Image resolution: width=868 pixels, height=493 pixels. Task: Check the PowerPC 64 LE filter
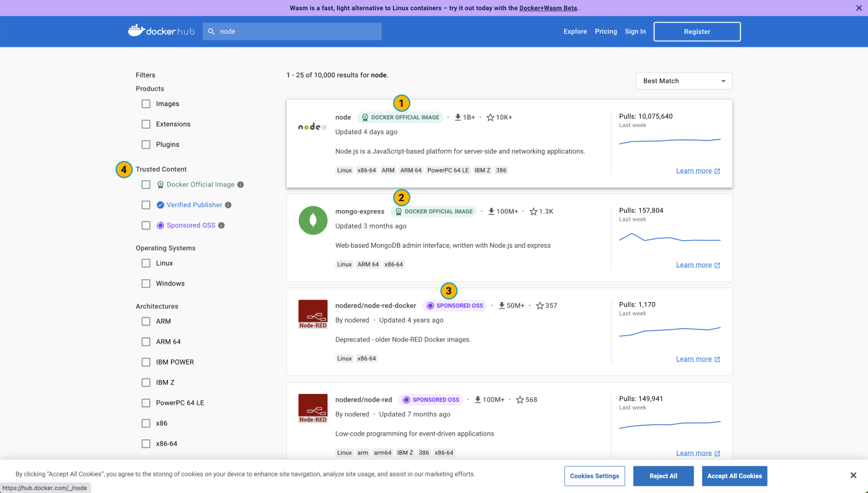[146, 403]
